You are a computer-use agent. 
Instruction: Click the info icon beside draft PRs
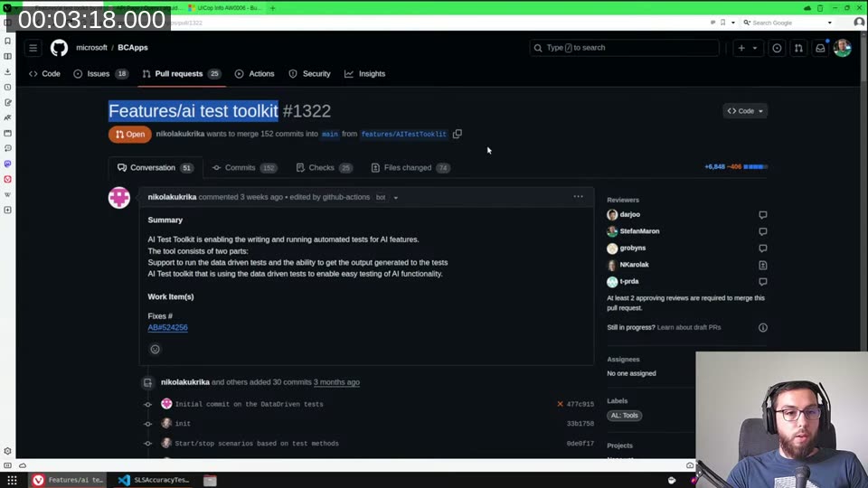[763, 327]
